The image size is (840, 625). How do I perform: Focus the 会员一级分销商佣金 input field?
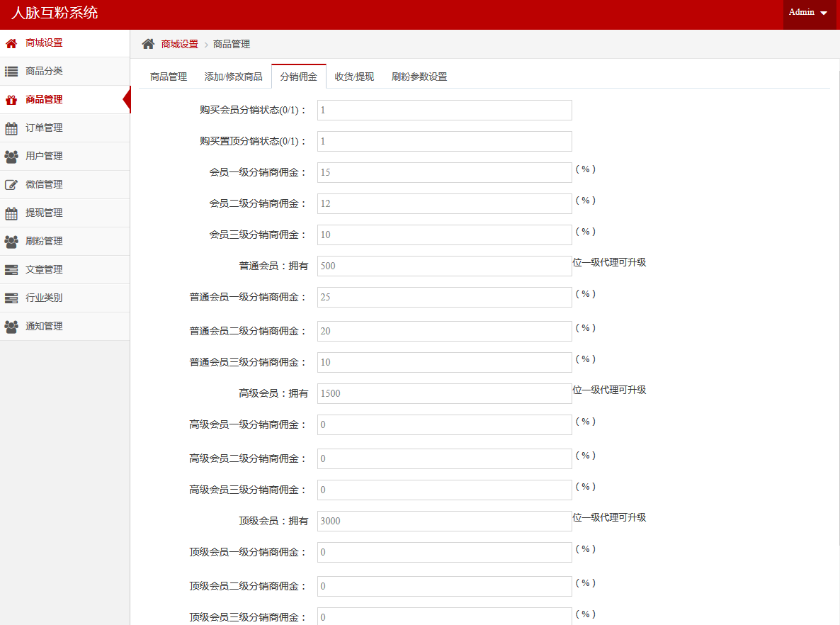pyautogui.click(x=444, y=173)
